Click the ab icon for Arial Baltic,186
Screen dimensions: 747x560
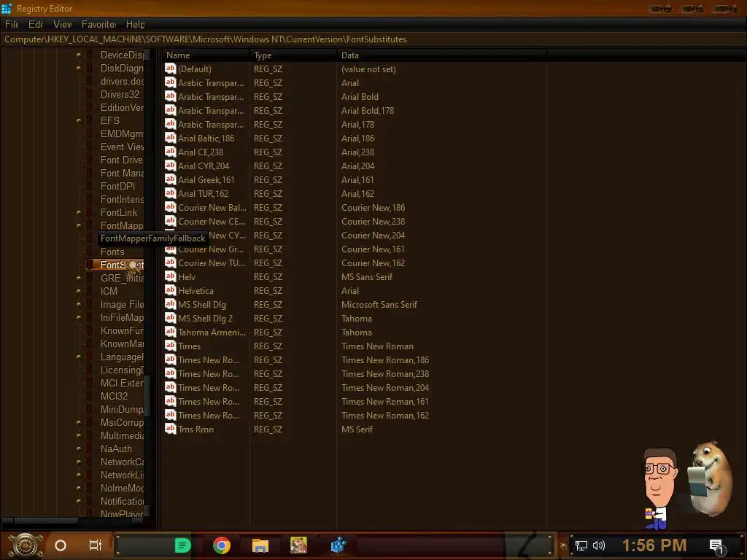(170, 138)
